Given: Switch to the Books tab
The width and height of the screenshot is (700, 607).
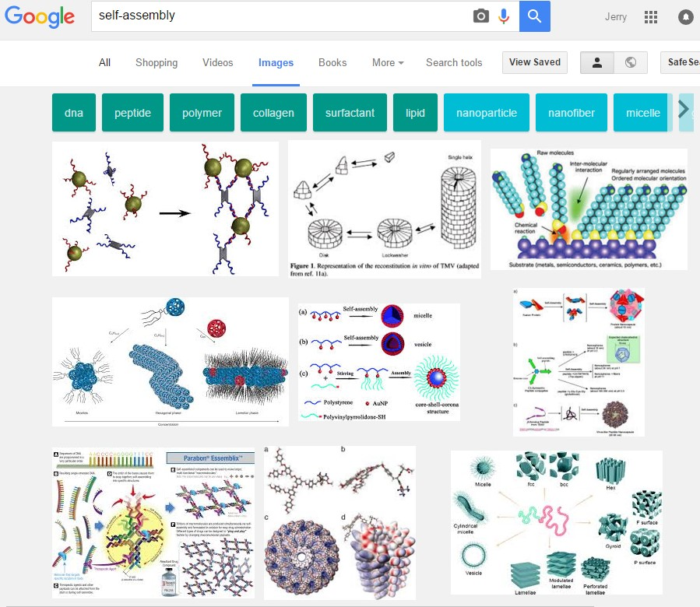Looking at the screenshot, I should click(x=332, y=62).
